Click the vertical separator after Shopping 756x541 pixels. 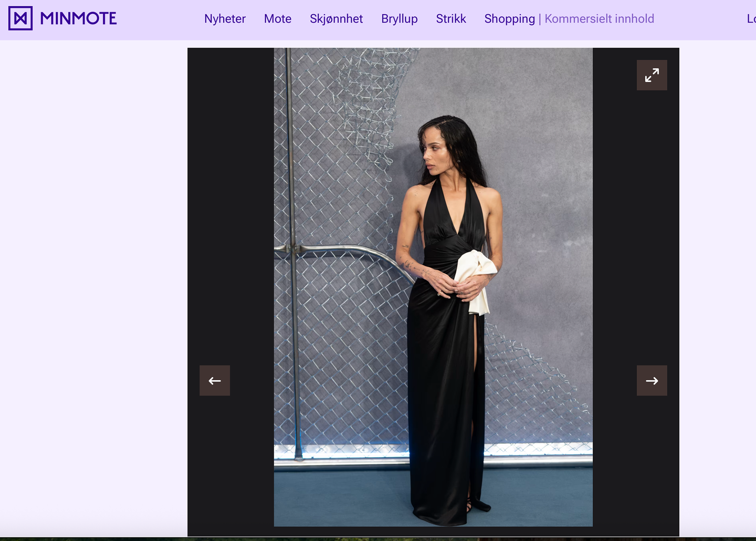[x=540, y=19]
